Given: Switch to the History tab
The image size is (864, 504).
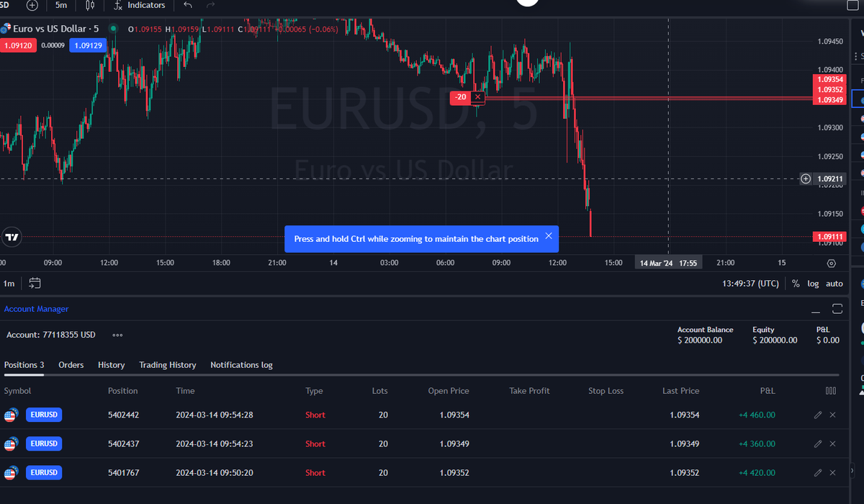Looking at the screenshot, I should point(111,365).
